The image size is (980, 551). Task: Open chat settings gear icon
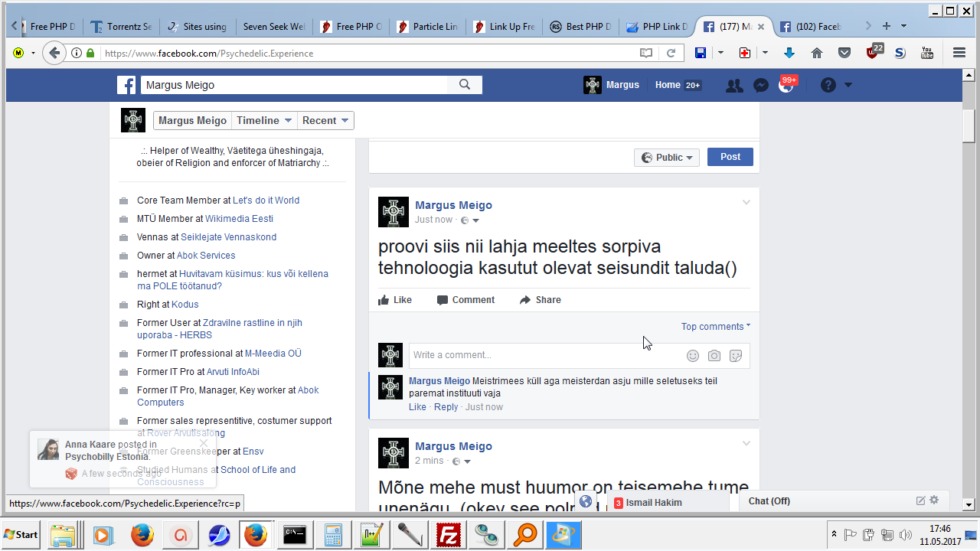coord(934,500)
